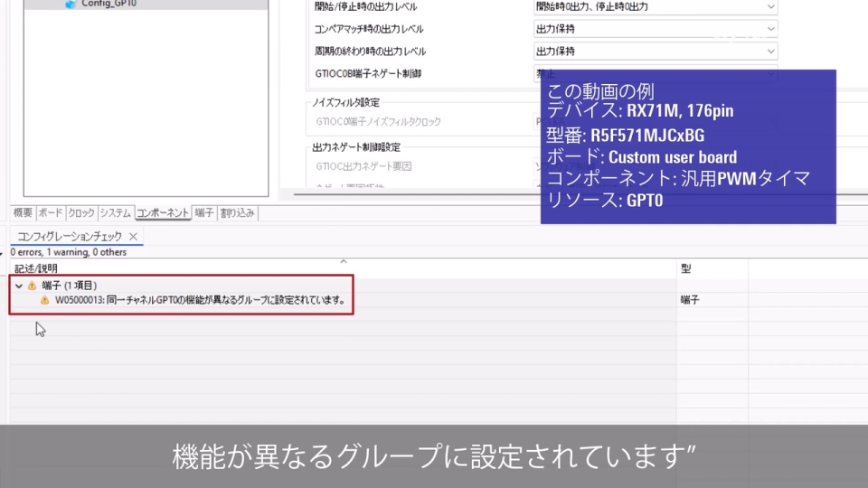Screen dimensions: 868x488
Task: Select the W05000013 warning message row
Action: tap(201, 300)
